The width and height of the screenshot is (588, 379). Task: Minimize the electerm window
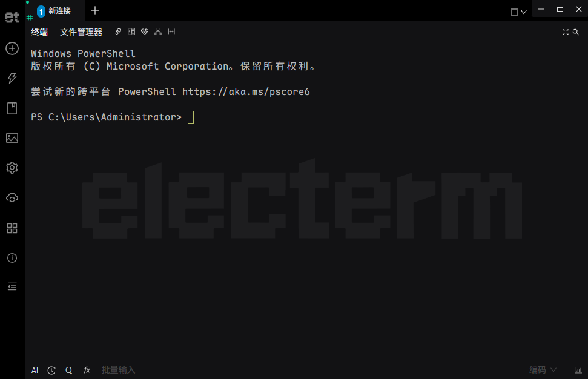pyautogui.click(x=541, y=9)
